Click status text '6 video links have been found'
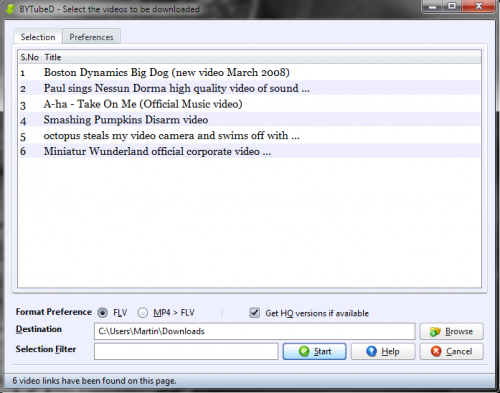 [94, 381]
